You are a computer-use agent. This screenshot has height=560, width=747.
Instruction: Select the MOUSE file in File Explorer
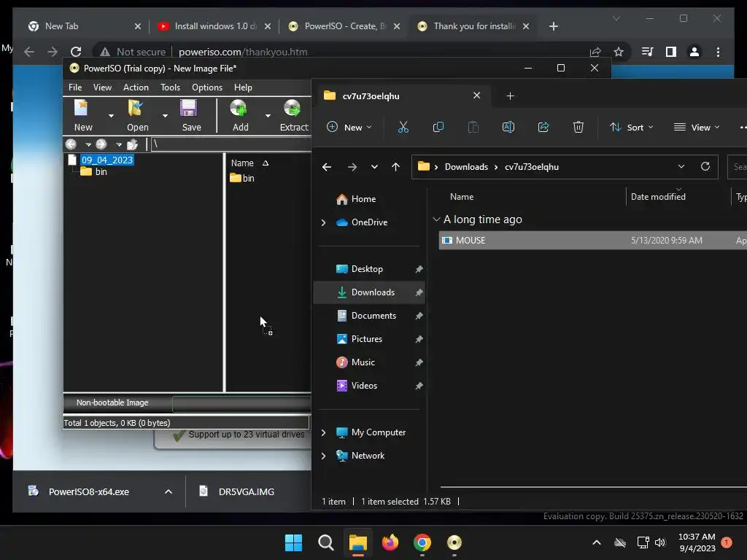click(592, 241)
